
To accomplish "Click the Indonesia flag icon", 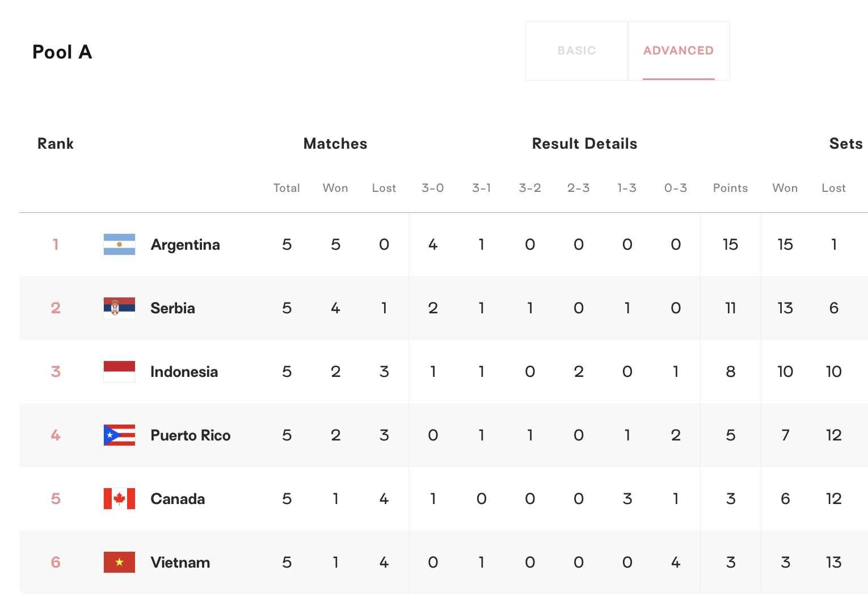I will pos(119,372).
